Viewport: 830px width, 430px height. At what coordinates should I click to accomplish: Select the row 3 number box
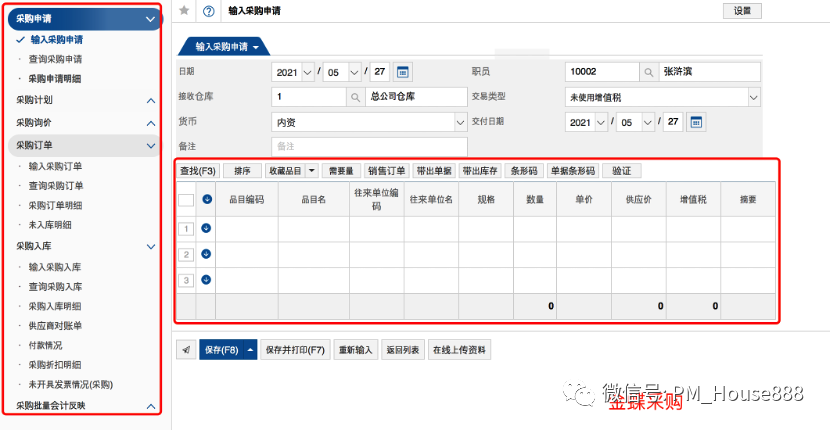pos(185,280)
